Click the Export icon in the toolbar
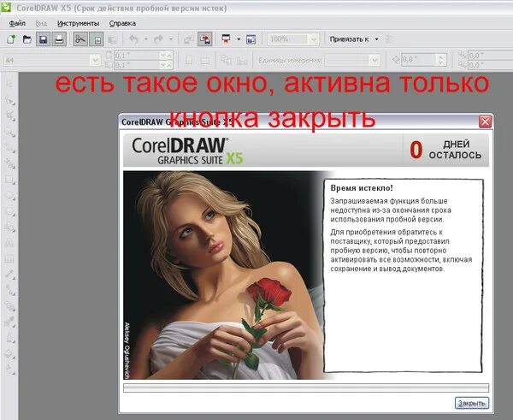Viewport: 513px width, 420px height. [x=205, y=39]
